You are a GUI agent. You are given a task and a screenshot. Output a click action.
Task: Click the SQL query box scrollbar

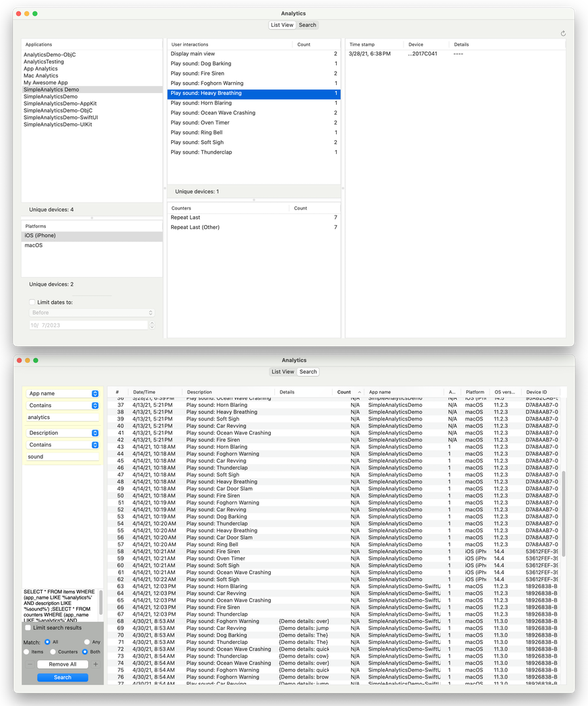pos(100,602)
